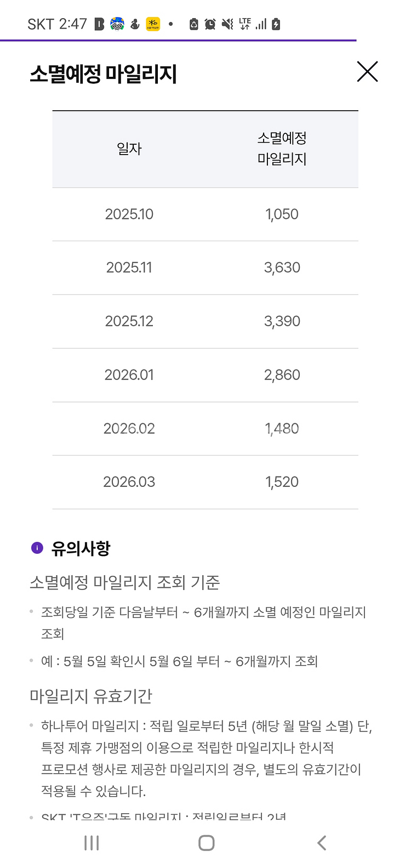Tap the 소멸예정 마일리지 column header
Viewport: 411px width, 868px height.
282,149
